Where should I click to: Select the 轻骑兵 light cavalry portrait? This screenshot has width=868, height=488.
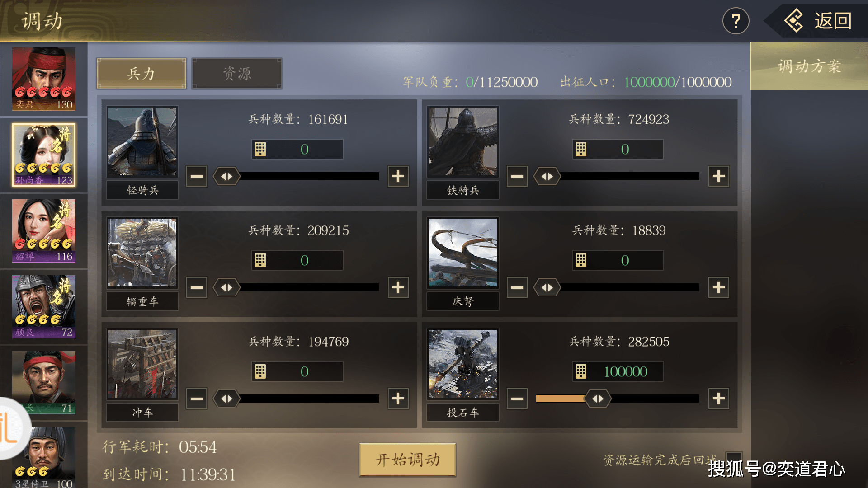point(142,141)
